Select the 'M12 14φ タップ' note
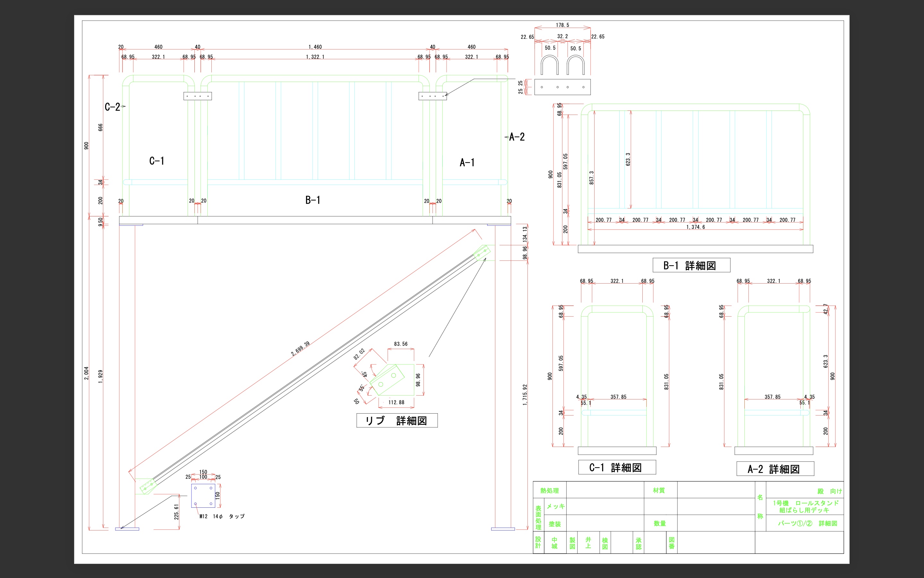The width and height of the screenshot is (924, 578). 222,516
